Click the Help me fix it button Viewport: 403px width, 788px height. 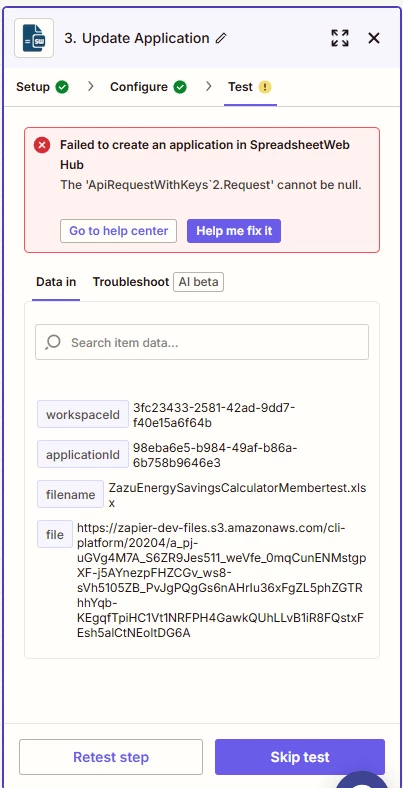pos(234,231)
